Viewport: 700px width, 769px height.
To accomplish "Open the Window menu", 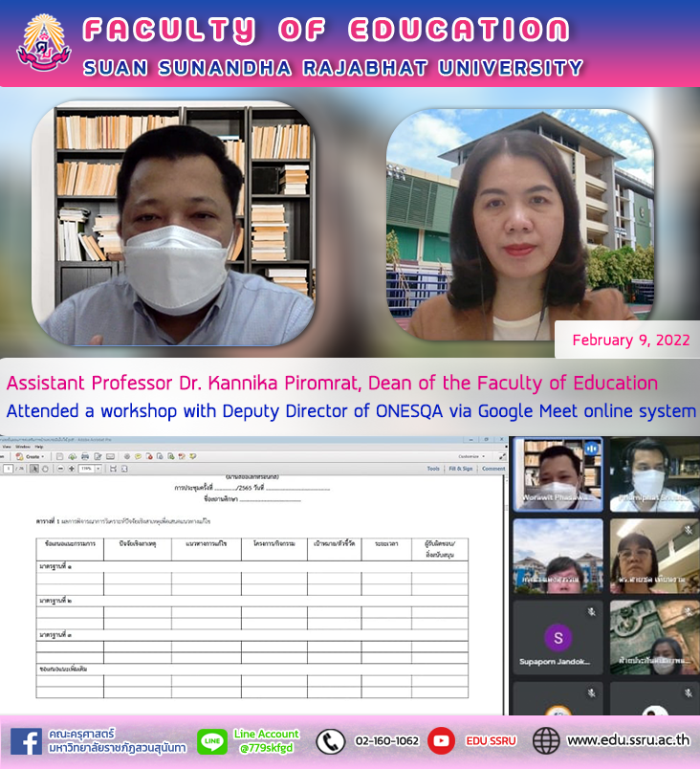I will [x=23, y=447].
